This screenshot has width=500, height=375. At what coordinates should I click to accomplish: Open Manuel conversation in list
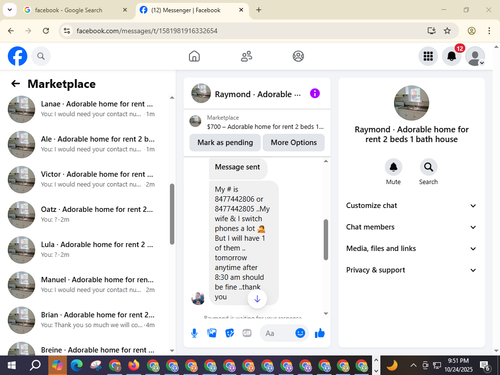coord(87,285)
